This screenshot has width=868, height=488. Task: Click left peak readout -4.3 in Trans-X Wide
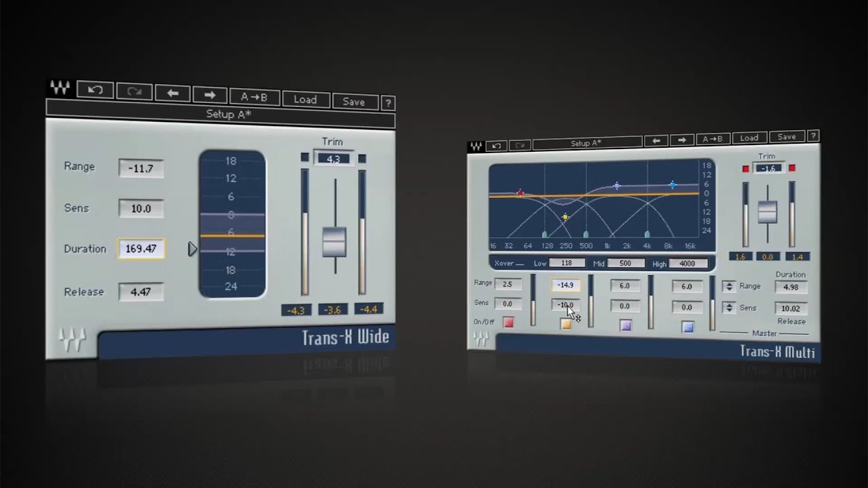(296, 310)
